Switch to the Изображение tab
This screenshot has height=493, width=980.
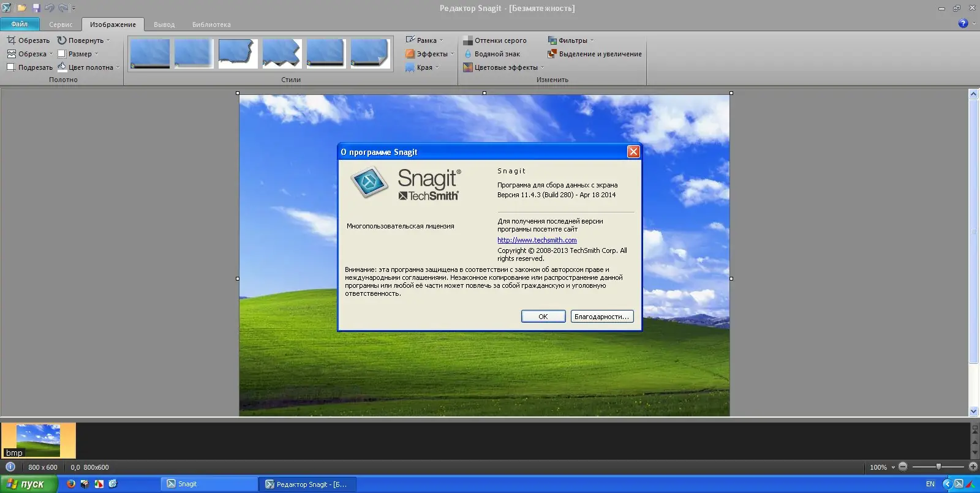click(113, 24)
